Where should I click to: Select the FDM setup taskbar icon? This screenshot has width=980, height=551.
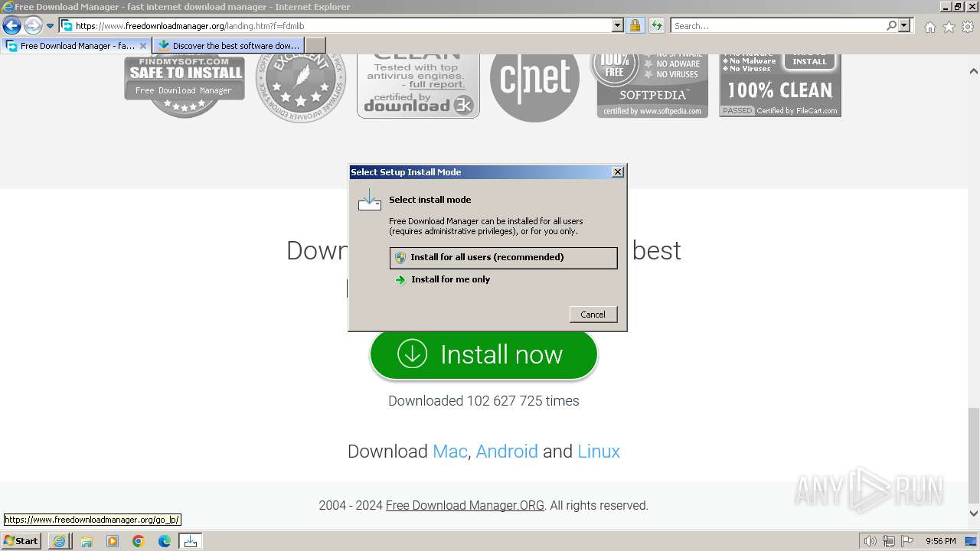[190, 541]
